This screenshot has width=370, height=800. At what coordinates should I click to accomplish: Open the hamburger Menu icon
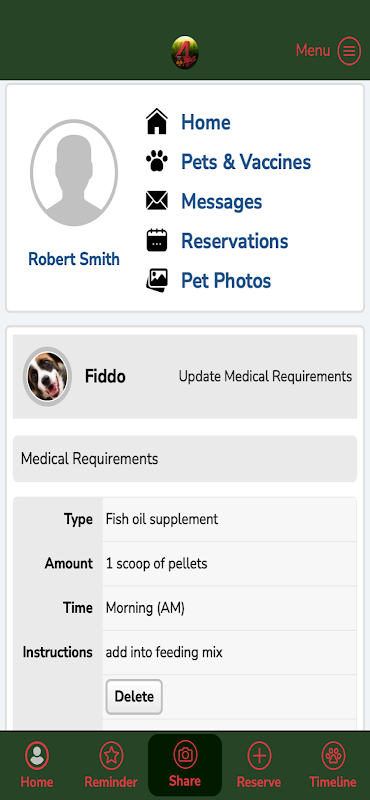pos(349,51)
